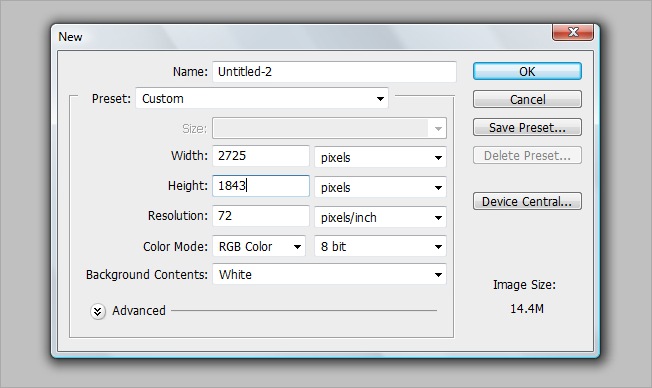Open Device Central...
Screen dimensions: 652x388
527,201
